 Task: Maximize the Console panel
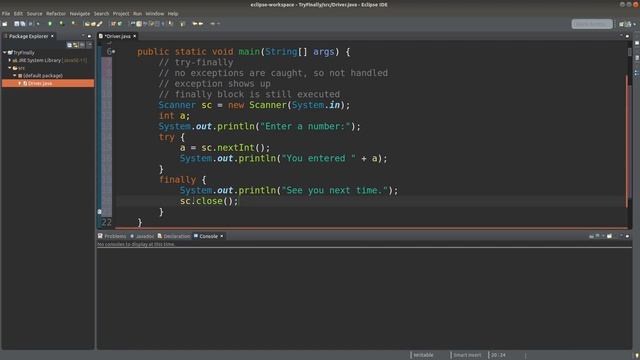tap(627, 236)
